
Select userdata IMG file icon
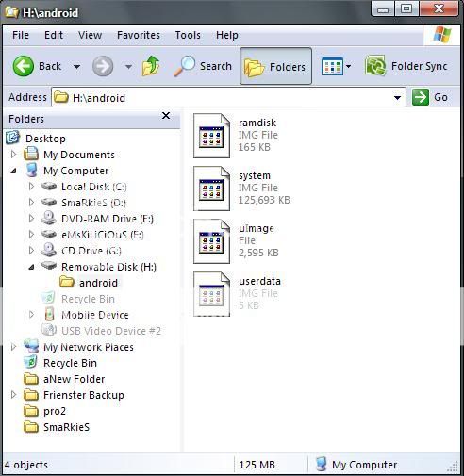(x=211, y=294)
